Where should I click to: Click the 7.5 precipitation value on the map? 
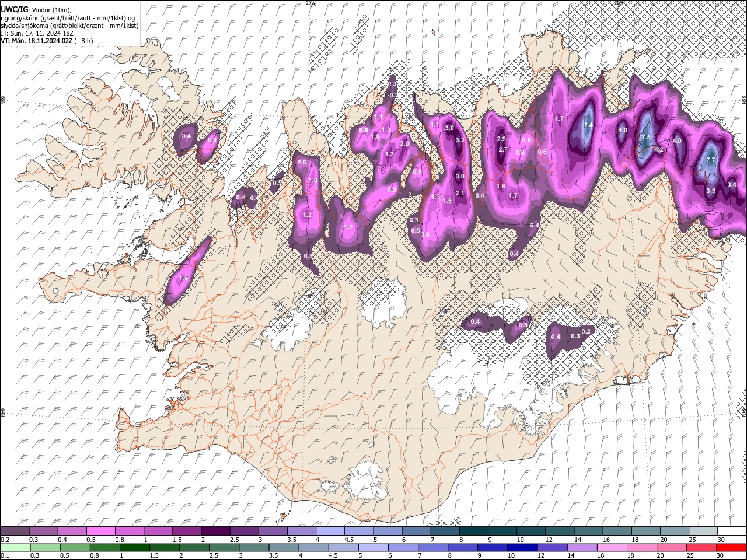645,137
